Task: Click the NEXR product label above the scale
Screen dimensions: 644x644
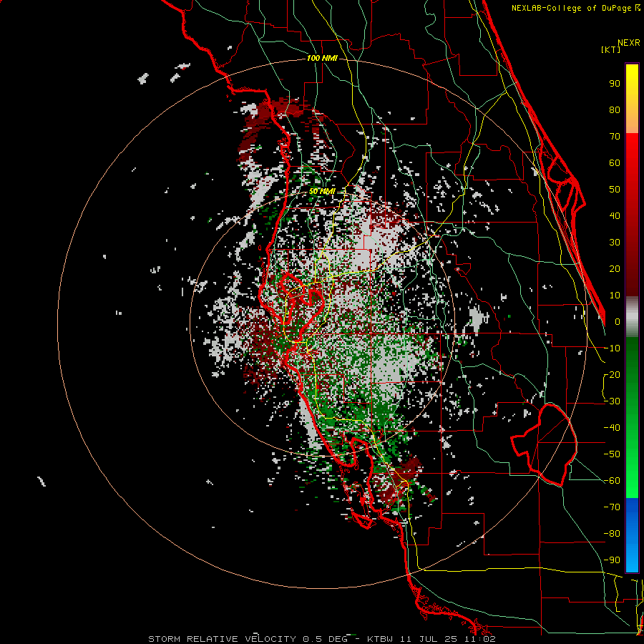Action: tap(629, 43)
